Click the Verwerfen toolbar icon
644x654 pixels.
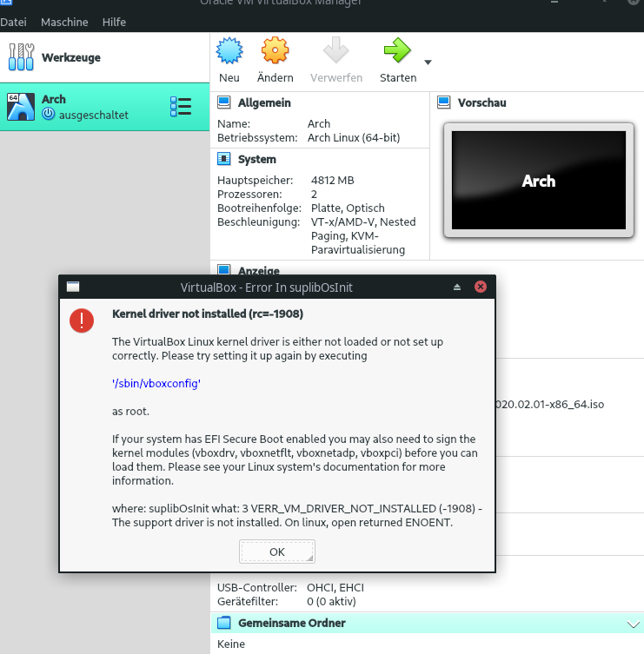335,52
